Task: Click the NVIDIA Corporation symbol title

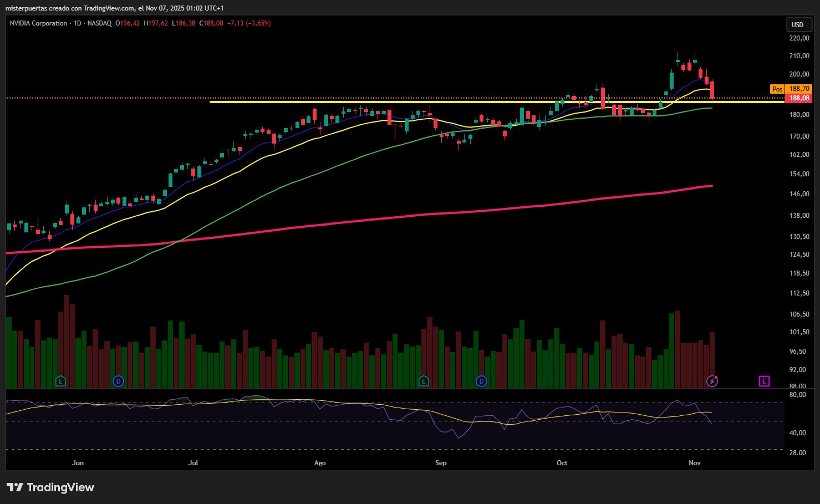Action: (x=38, y=23)
